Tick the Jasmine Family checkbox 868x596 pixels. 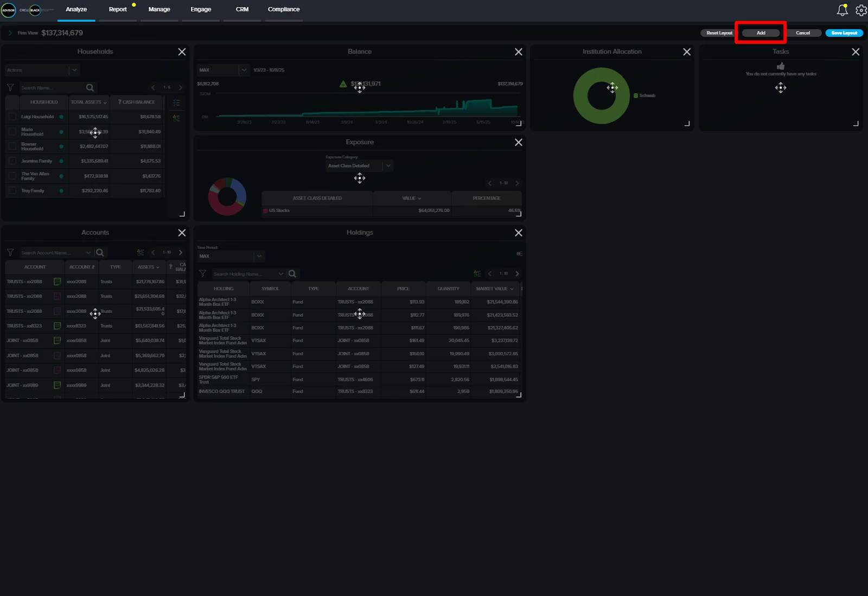pos(12,161)
